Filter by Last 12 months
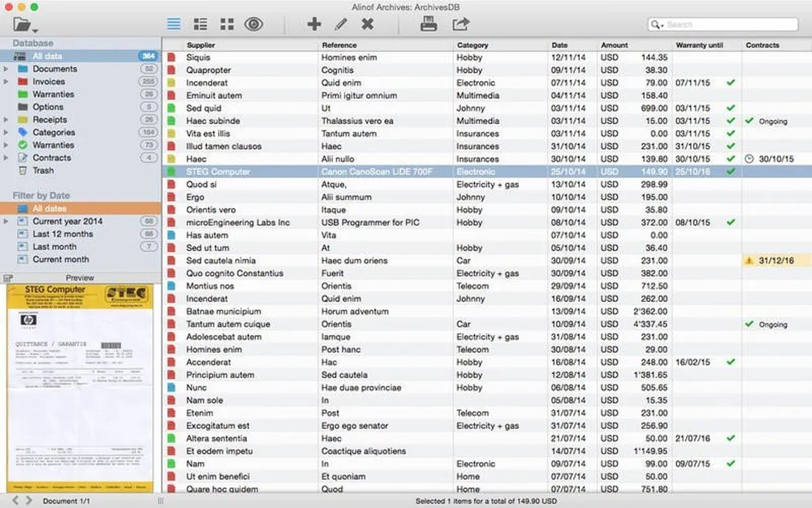Image resolution: width=812 pixels, height=508 pixels. [x=81, y=234]
